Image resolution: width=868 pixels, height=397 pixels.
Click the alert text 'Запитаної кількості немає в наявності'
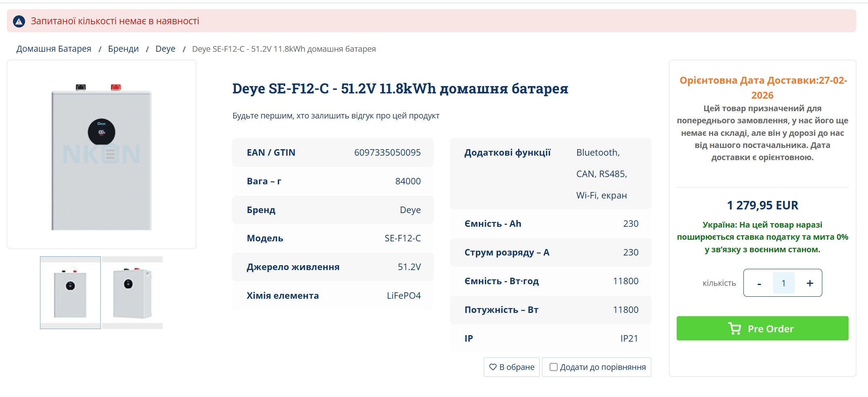pos(115,21)
